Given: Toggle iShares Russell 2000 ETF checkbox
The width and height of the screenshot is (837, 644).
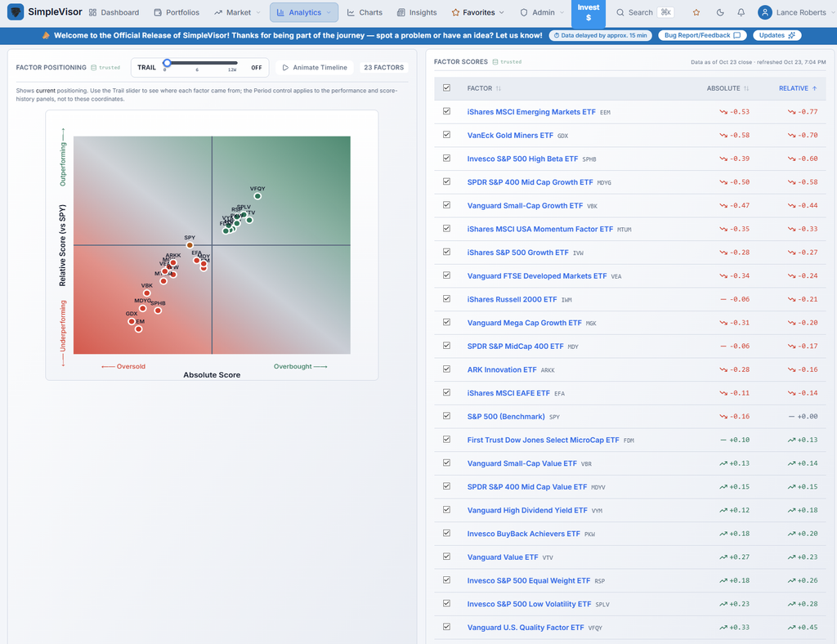Looking at the screenshot, I should pyautogui.click(x=447, y=299).
